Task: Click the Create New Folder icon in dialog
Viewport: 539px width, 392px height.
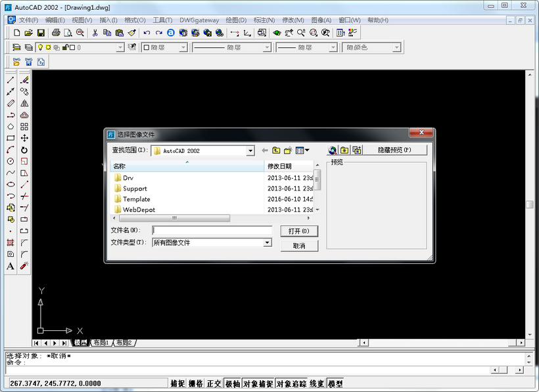Action: pos(288,150)
